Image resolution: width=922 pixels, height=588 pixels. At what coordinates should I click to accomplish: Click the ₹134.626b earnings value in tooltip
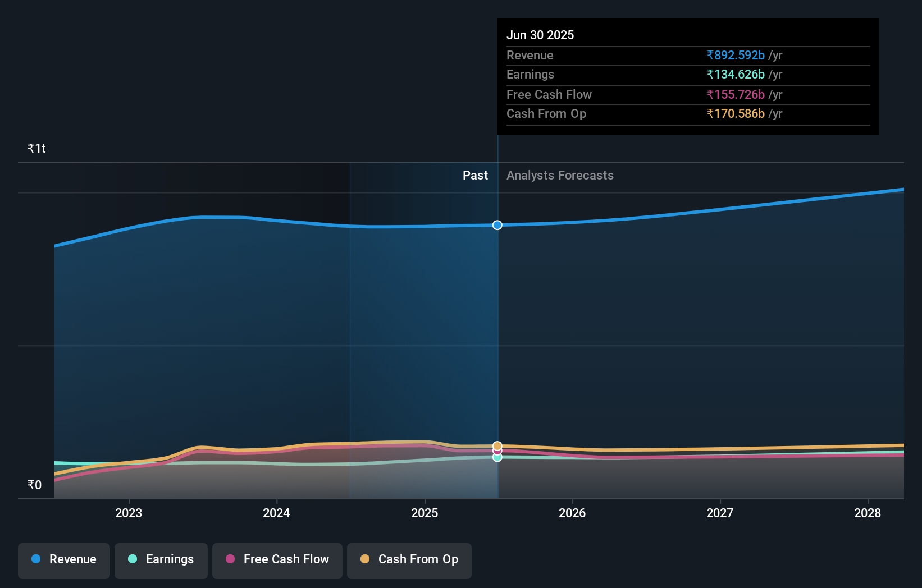736,74
